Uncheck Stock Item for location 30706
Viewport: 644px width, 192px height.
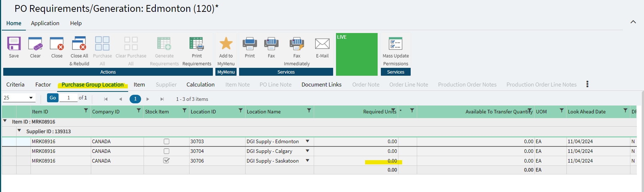pyautogui.click(x=167, y=161)
